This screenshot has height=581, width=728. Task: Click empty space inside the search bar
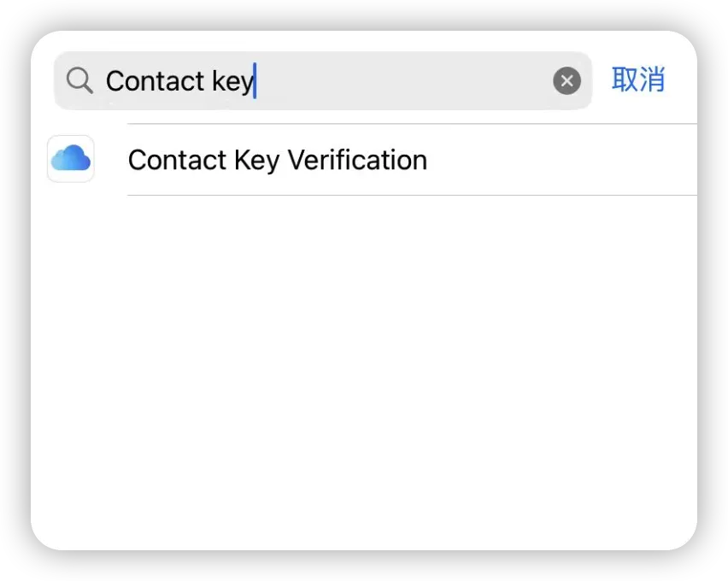[404, 81]
